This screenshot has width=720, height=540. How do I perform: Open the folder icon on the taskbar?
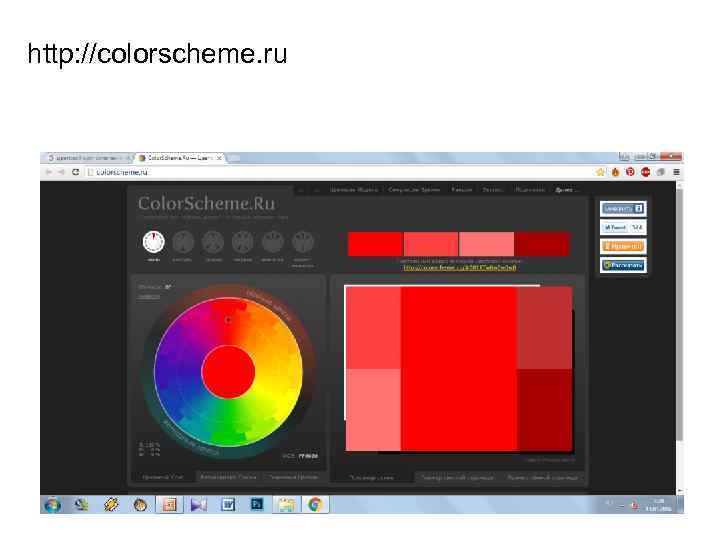click(286, 505)
